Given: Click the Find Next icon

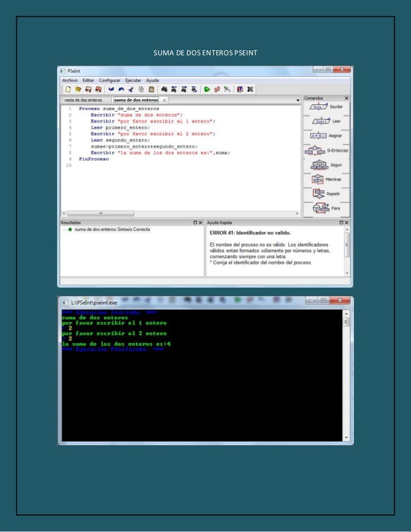Looking at the screenshot, I should [184, 89].
